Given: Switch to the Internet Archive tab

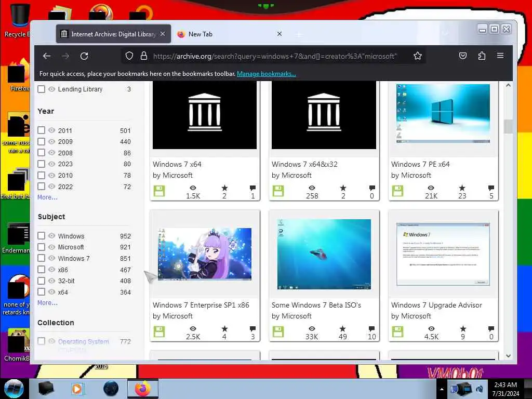Looking at the screenshot, I should pyautogui.click(x=113, y=34).
